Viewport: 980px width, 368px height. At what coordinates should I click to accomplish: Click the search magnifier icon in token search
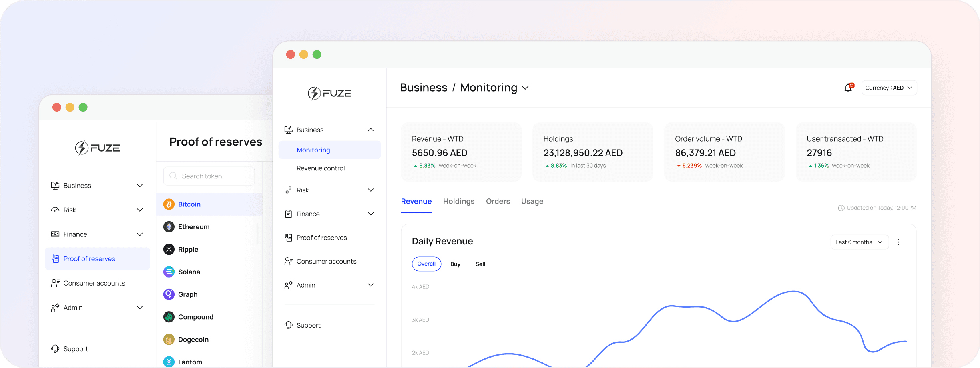[173, 176]
